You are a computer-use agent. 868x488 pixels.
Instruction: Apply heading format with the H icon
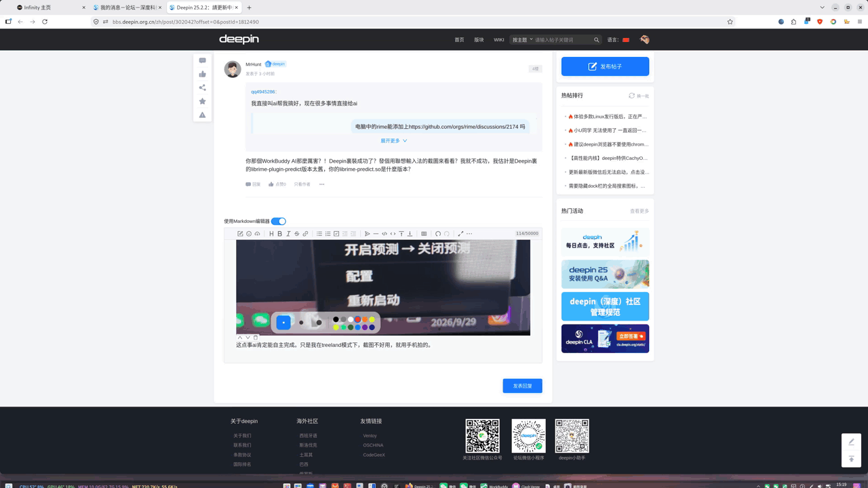pyautogui.click(x=271, y=234)
